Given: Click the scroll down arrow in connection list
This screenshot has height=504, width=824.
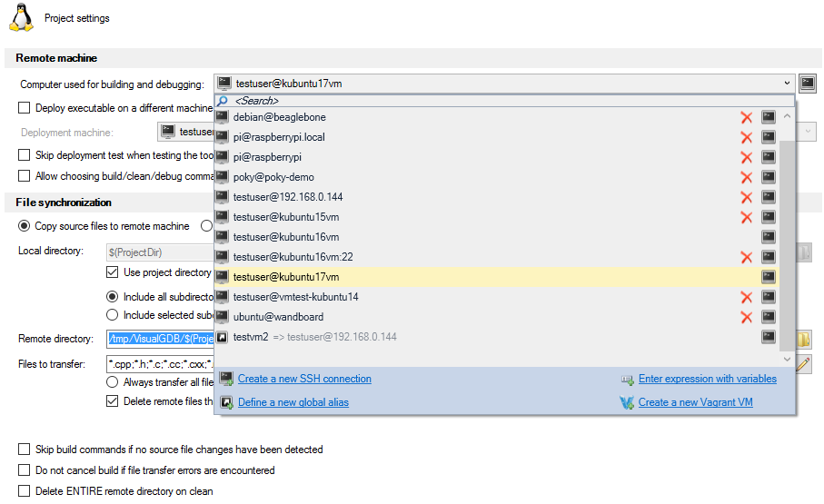Looking at the screenshot, I should click(x=787, y=360).
